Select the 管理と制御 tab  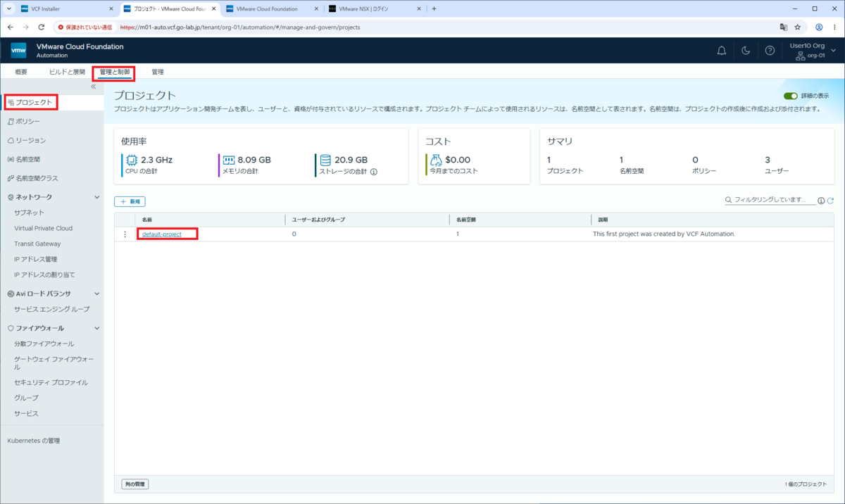point(114,72)
